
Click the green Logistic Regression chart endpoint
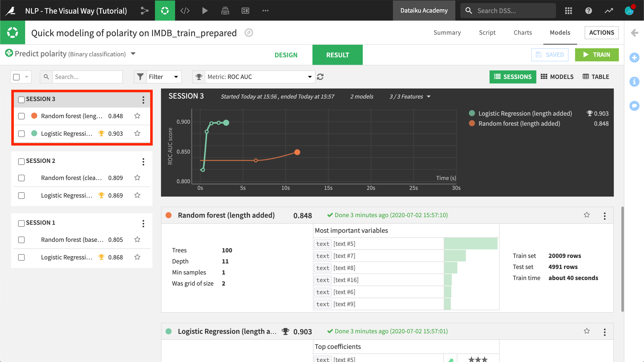tap(226, 123)
